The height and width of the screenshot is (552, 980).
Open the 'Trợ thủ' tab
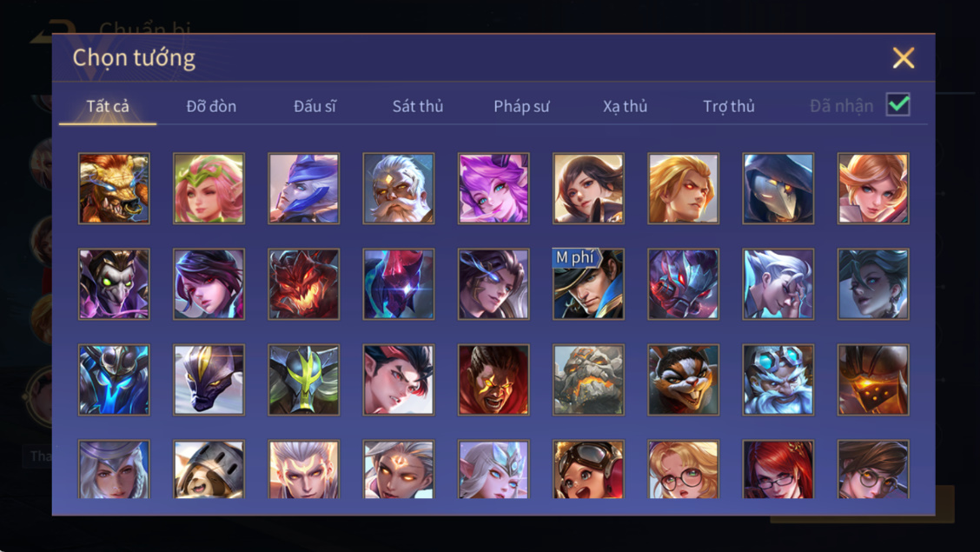[729, 106]
